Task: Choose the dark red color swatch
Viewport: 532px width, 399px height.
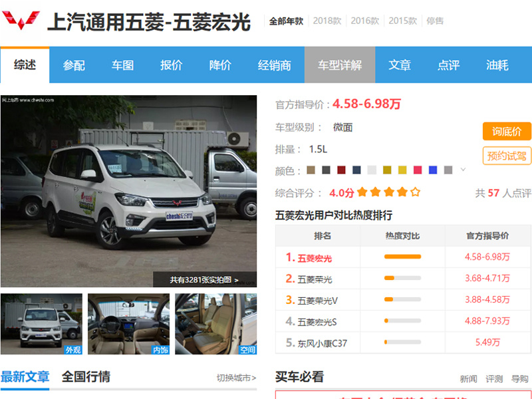Action: tap(341, 170)
